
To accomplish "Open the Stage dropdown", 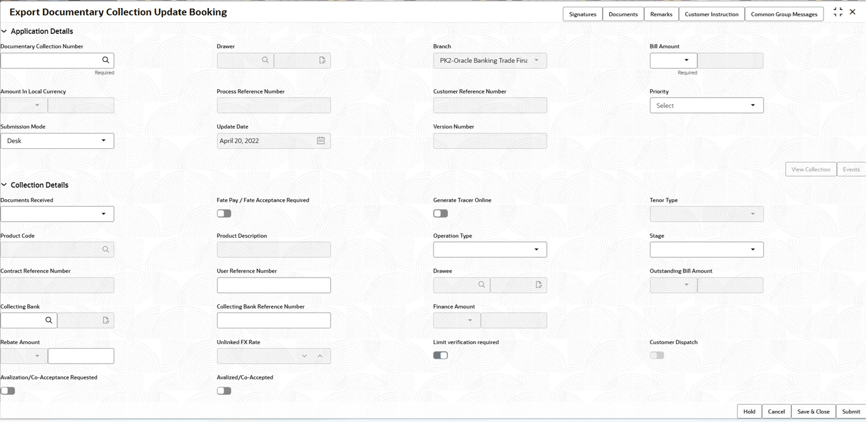I will coord(707,249).
